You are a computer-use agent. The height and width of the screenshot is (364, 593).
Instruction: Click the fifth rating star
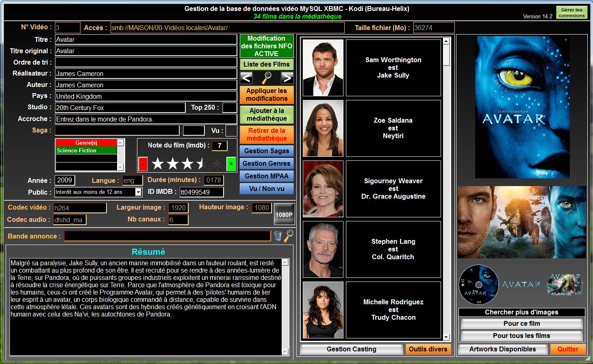coord(217,164)
